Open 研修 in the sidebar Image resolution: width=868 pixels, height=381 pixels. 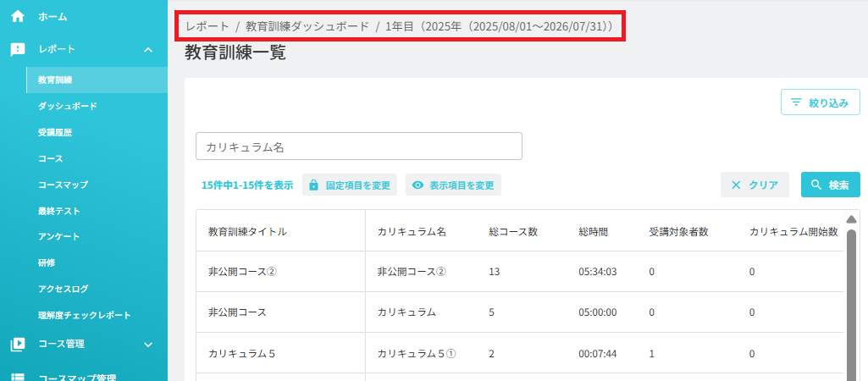(x=47, y=262)
